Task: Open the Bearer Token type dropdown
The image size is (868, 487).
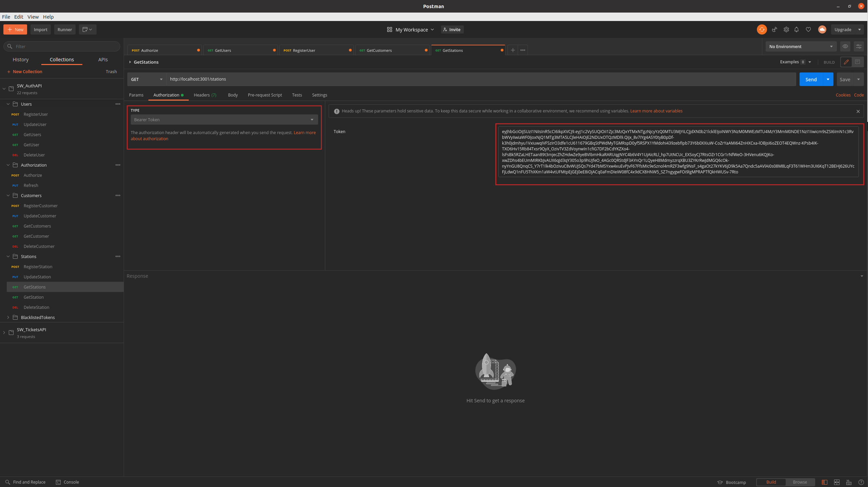Action: coord(224,120)
